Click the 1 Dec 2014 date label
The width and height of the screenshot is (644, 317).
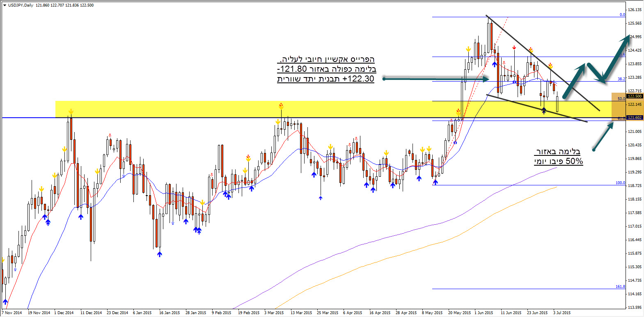point(64,313)
